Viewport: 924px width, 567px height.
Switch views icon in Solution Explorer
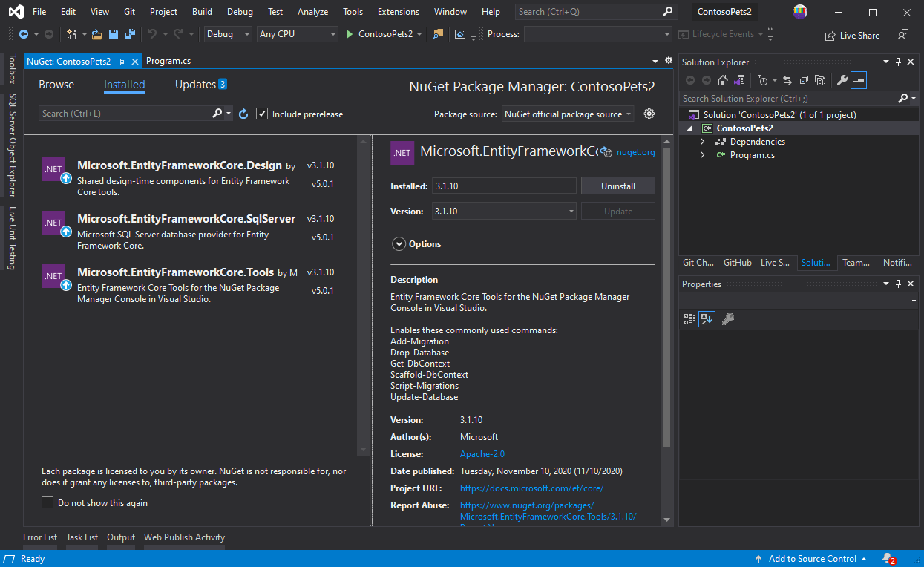tap(739, 80)
